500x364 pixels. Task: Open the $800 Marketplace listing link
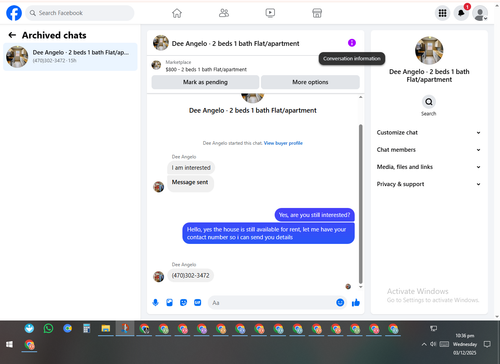[x=206, y=69]
